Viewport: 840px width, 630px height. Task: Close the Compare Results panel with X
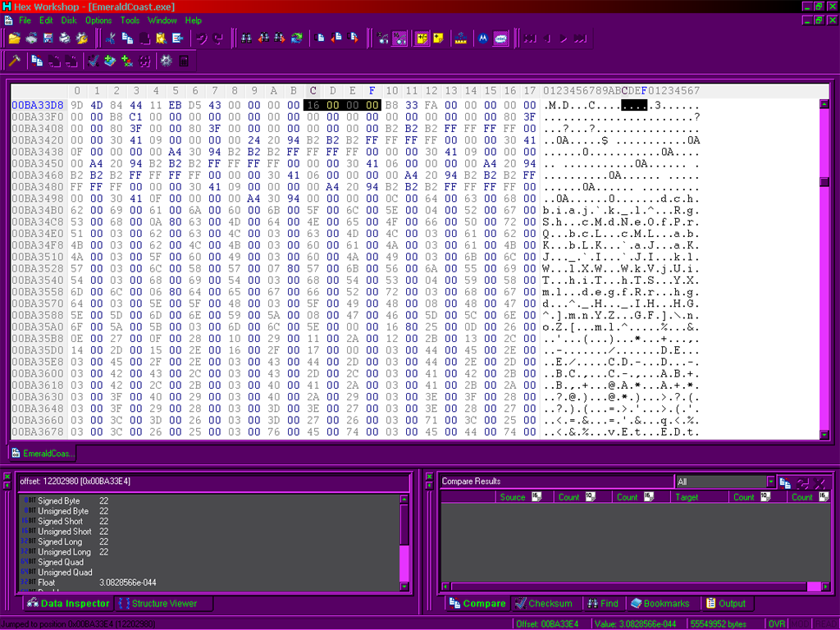pos(429,477)
